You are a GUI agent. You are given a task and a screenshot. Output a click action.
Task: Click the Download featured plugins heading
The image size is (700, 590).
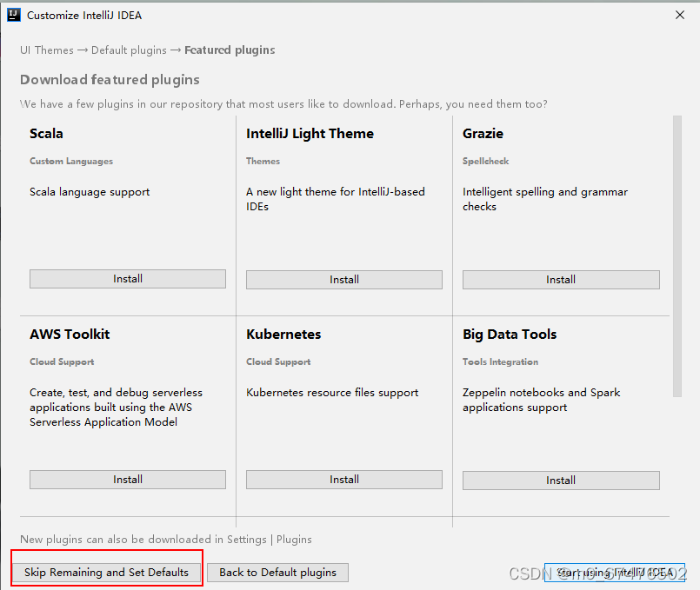click(x=110, y=79)
